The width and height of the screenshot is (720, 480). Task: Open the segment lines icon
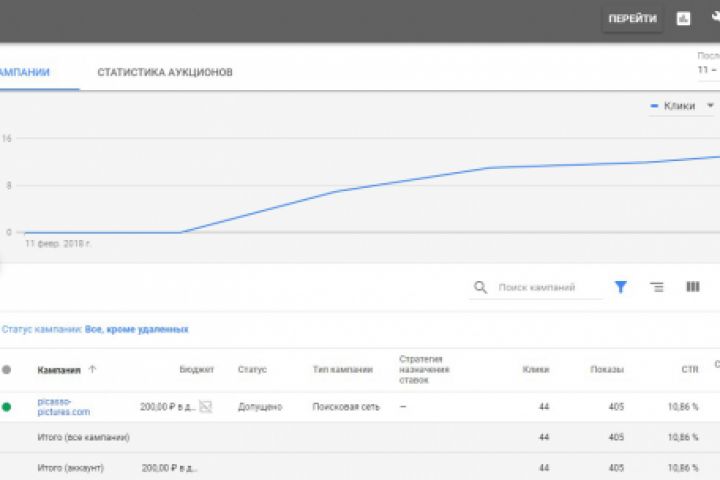[657, 287]
